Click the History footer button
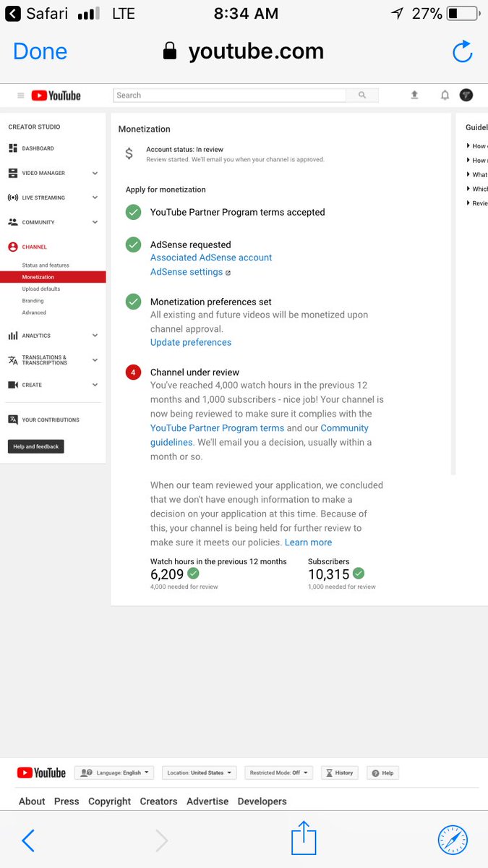The height and width of the screenshot is (868, 488). 340,773
